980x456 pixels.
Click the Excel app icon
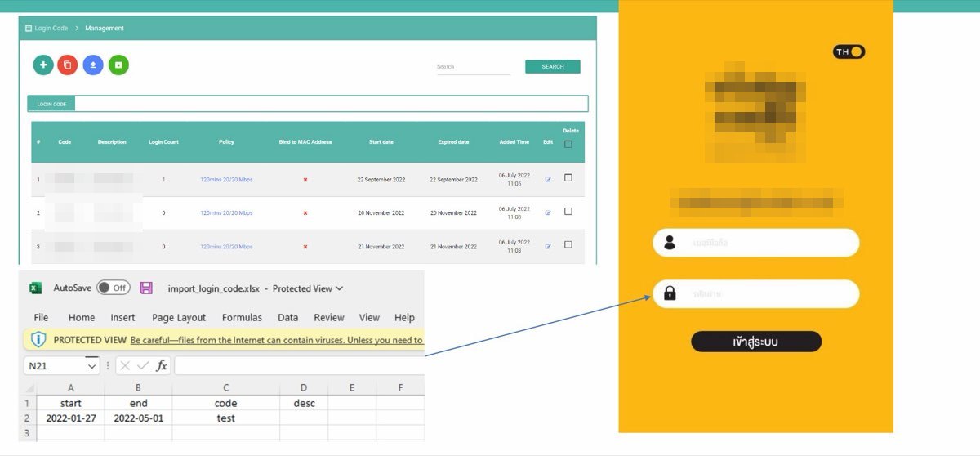36,288
